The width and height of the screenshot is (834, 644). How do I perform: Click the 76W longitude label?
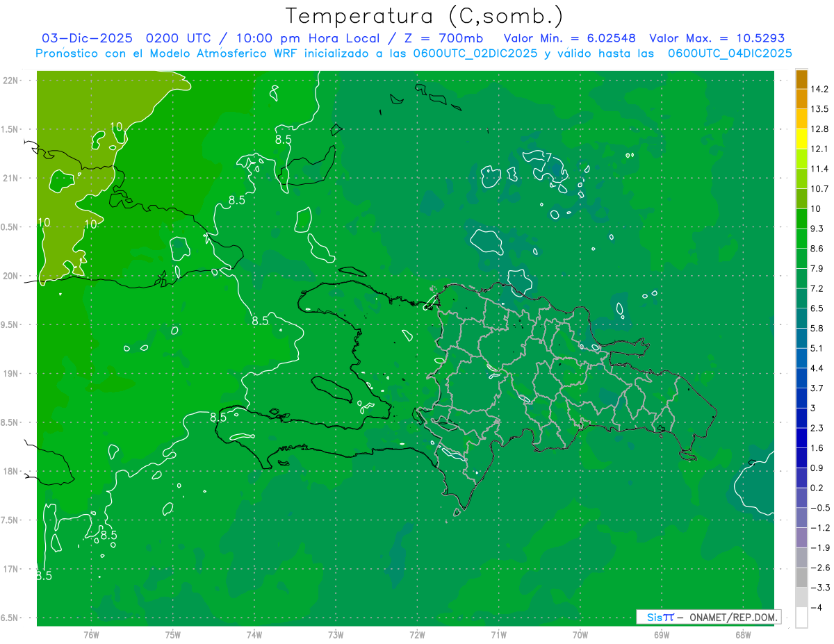point(91,634)
